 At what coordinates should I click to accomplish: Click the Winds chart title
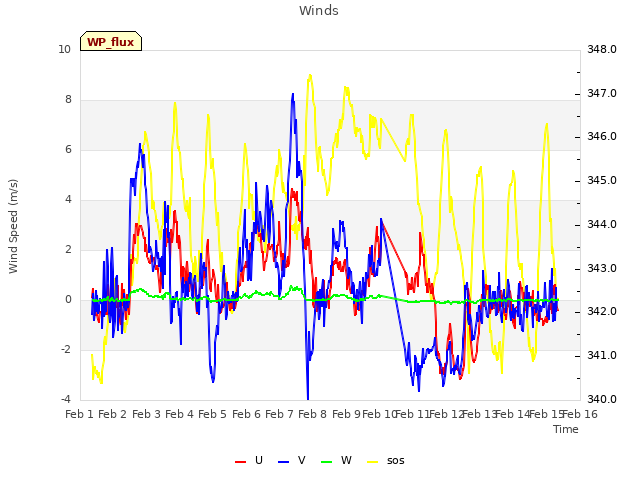[319, 11]
